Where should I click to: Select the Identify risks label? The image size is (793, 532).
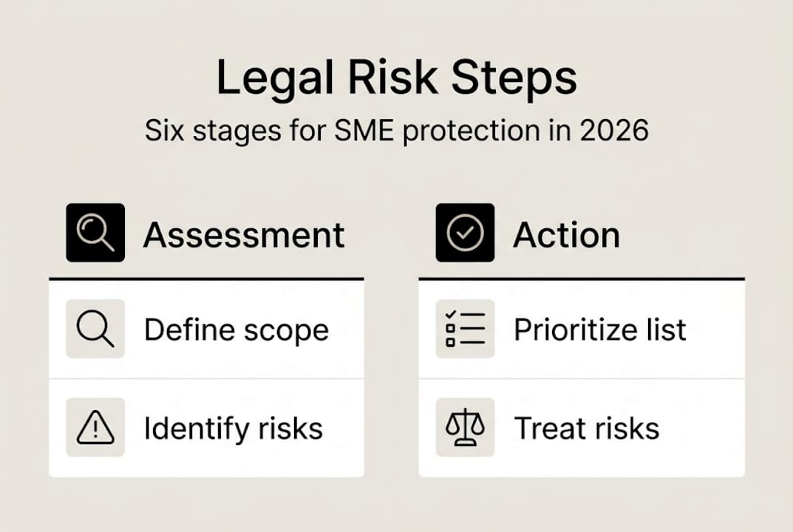[x=233, y=429]
